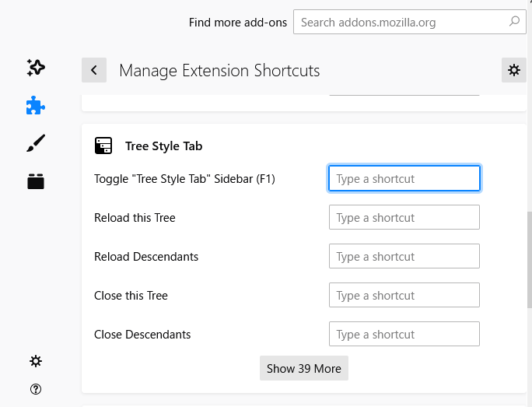Focus the Toggle Tree Style Tab Sidebar shortcut field
The width and height of the screenshot is (532, 407).
click(404, 178)
